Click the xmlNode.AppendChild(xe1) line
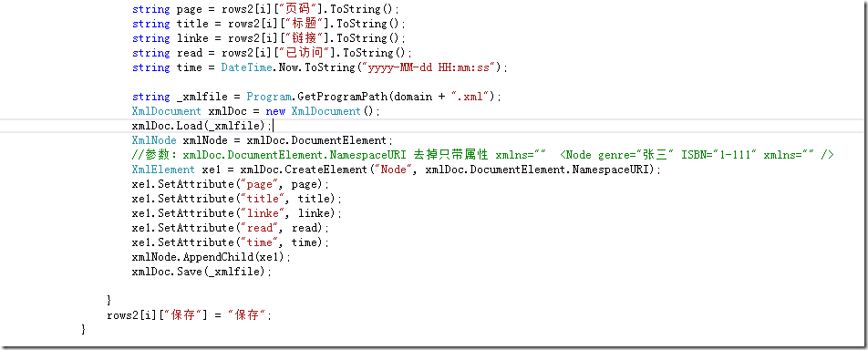Viewport: 868px width, 350px height. pos(212,257)
